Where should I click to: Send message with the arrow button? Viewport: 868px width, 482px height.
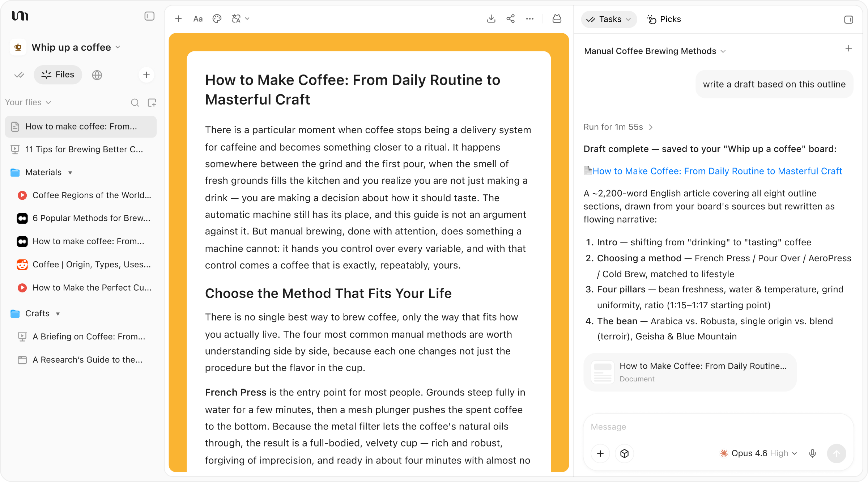[837, 453]
